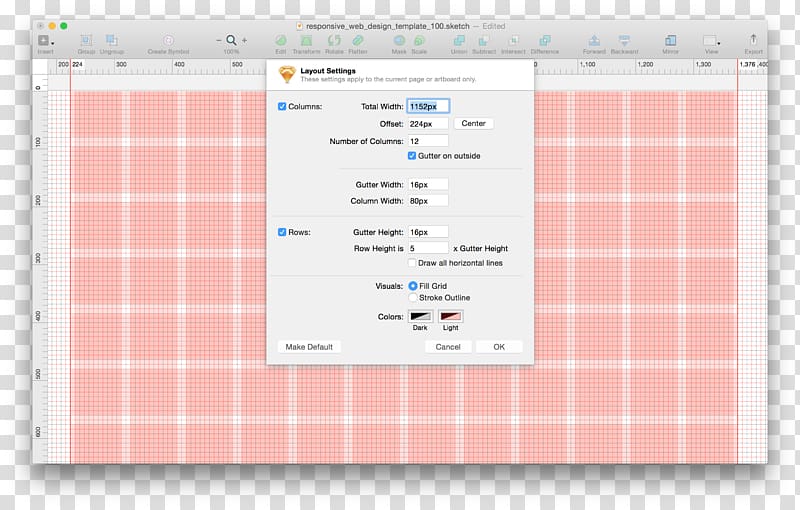Image resolution: width=800 pixels, height=510 pixels.
Task: Click the Insert tool icon
Action: tap(45, 41)
